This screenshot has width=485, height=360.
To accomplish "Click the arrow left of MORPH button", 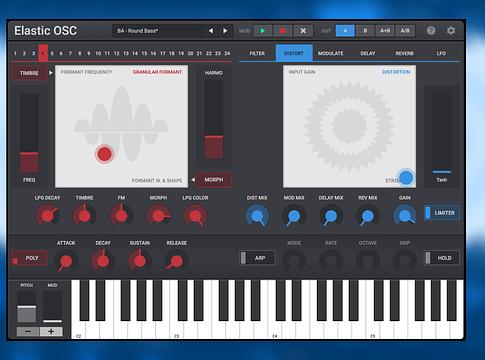I will tap(193, 180).
